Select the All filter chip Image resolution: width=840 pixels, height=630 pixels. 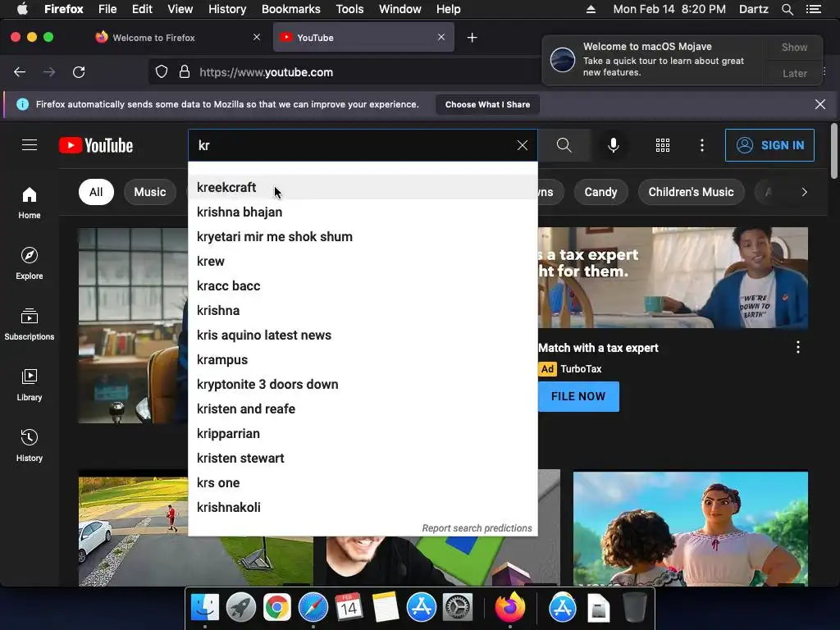click(x=96, y=192)
